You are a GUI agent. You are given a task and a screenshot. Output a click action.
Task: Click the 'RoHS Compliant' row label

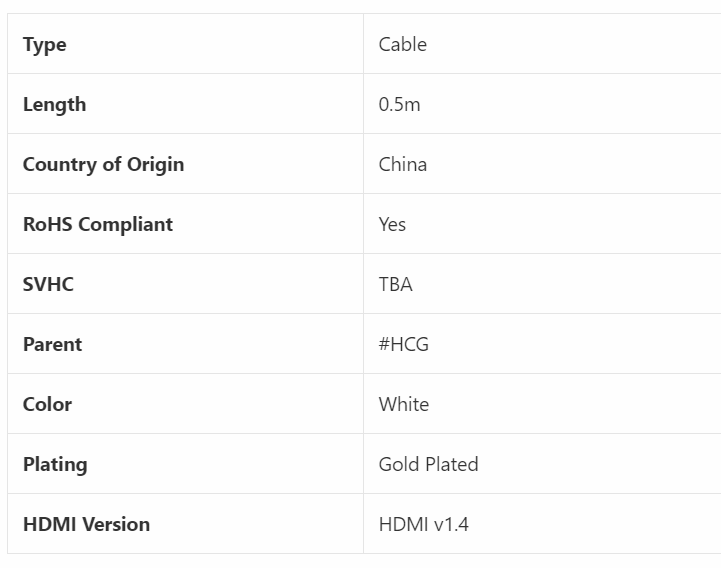pos(98,224)
